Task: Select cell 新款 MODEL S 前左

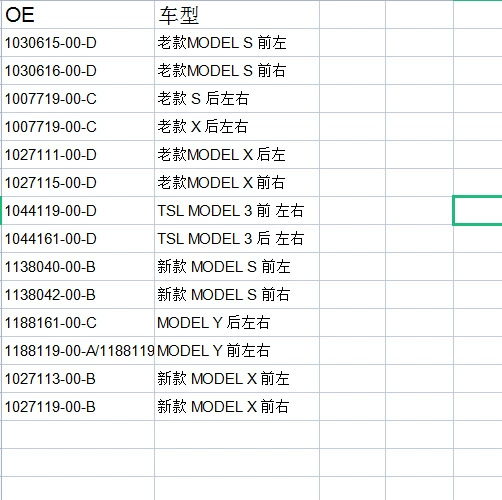Action: coord(237,267)
